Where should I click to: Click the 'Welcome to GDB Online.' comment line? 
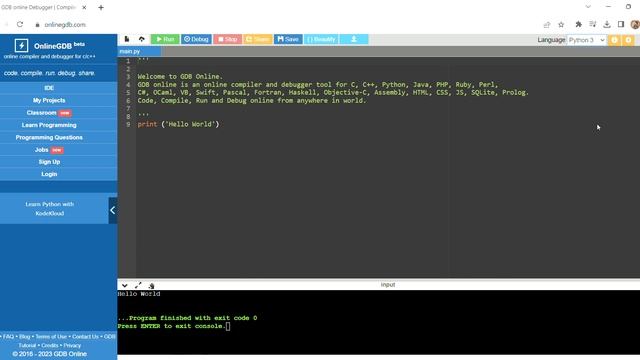coord(180,76)
